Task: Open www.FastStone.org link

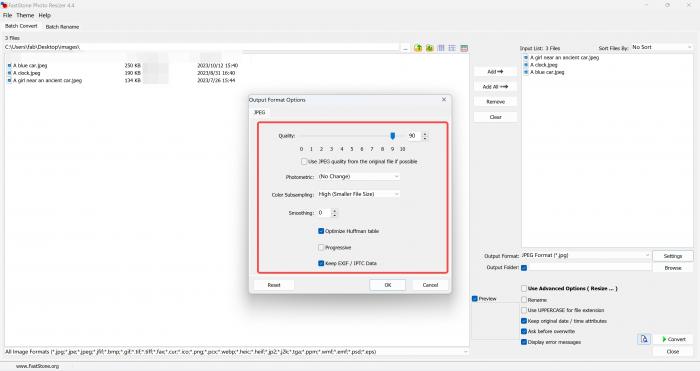Action: coord(38,366)
